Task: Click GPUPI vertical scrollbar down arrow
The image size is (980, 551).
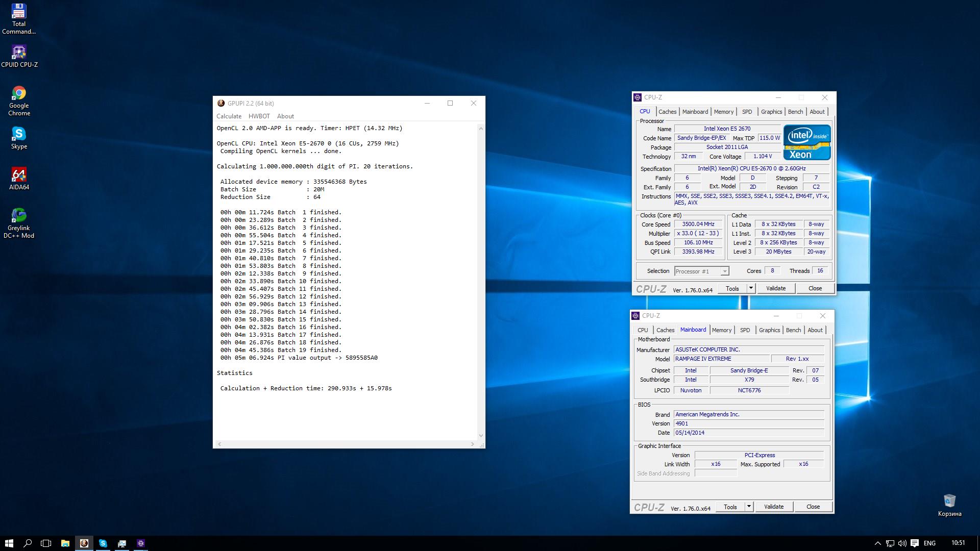Action: click(480, 436)
